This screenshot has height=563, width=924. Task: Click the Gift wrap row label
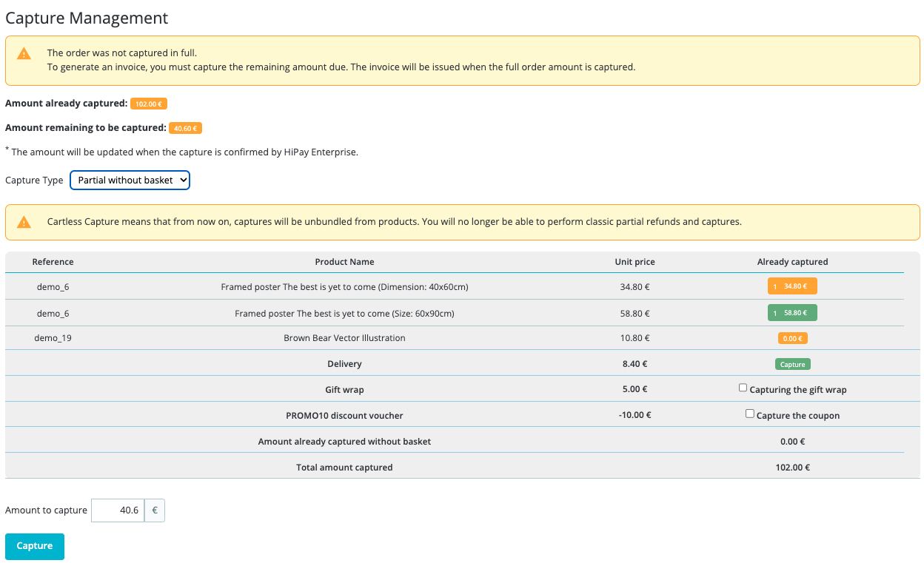(x=344, y=390)
